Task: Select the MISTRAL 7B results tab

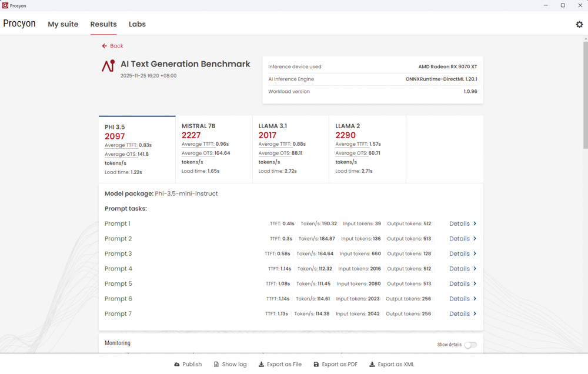Action: (214, 149)
